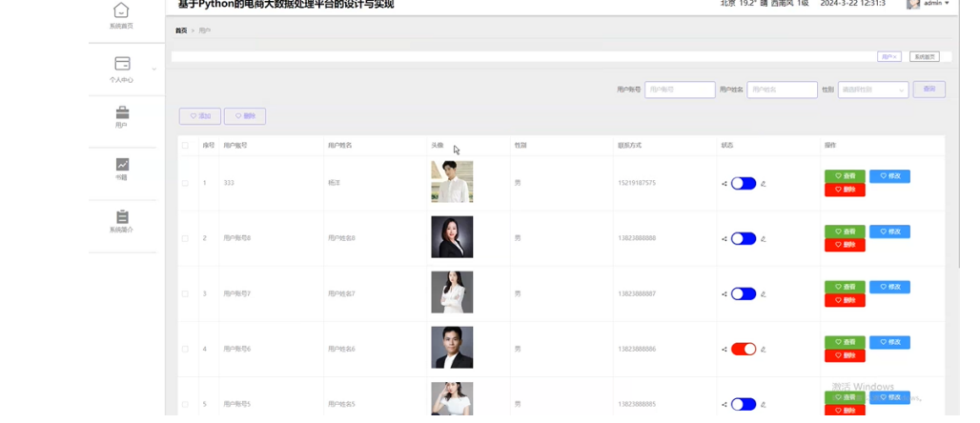Viewport: 980px width, 423px height.
Task: Check the select-all checkbox in table header
Action: (x=185, y=146)
